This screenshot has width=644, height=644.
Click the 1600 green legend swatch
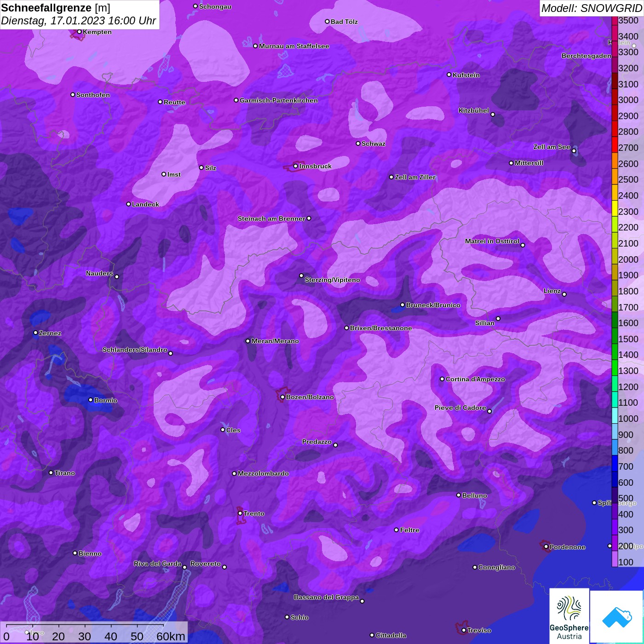pos(615,320)
